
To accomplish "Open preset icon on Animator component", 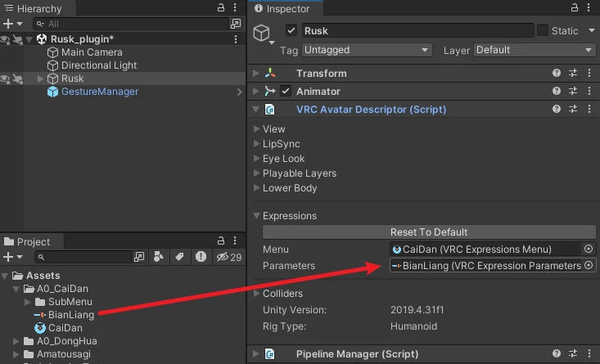I will coord(573,92).
